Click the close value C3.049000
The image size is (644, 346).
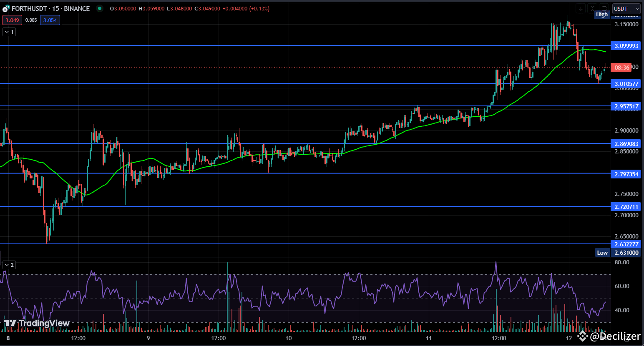point(207,8)
